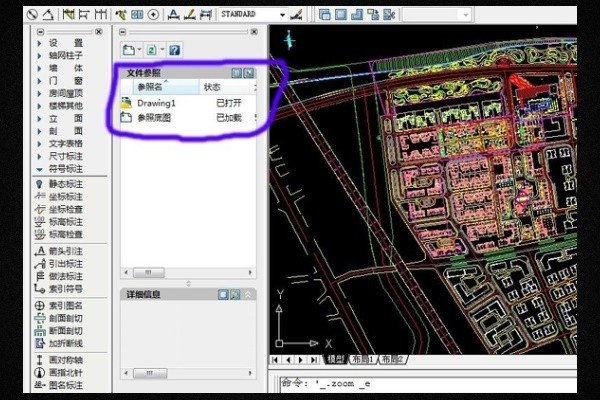
Task: Select the 剖面剖切 section cut tool
Action: click(68, 317)
